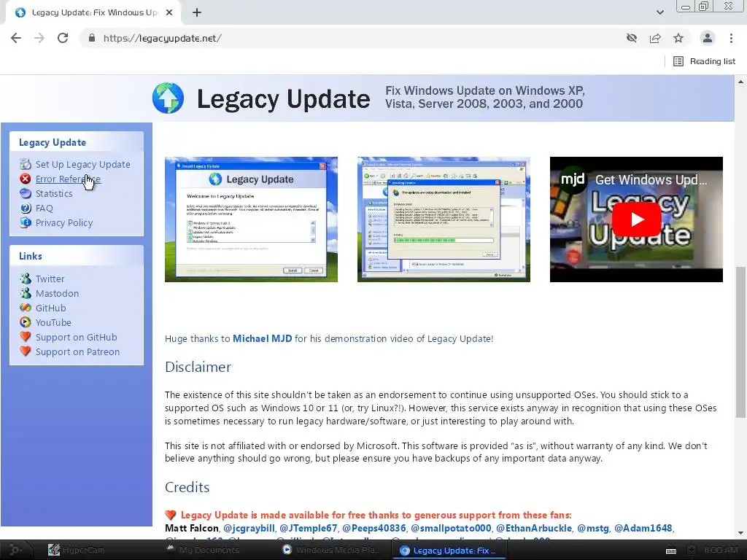747x560 pixels.
Task: Bookmark this page with the star icon
Action: pyautogui.click(x=678, y=38)
